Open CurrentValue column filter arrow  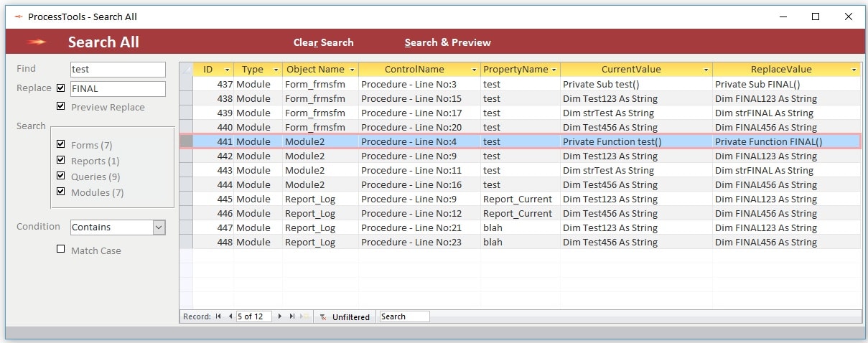pyautogui.click(x=706, y=70)
